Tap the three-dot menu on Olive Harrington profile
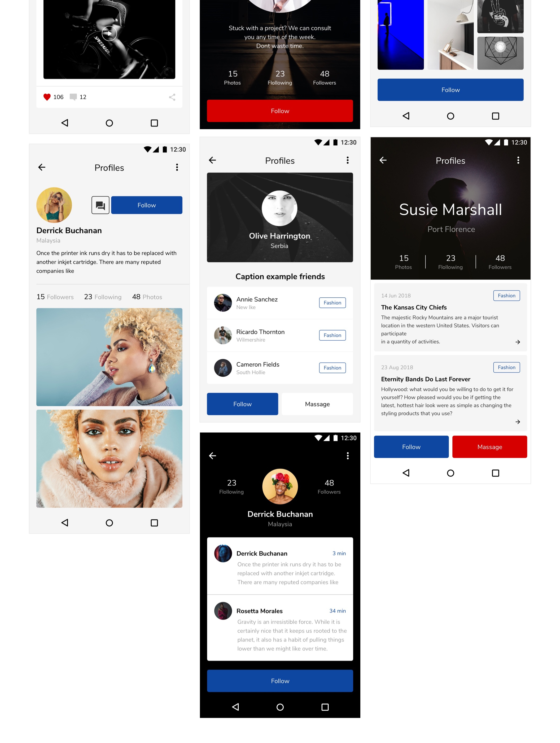Screen dimensions: 560x743 pyautogui.click(x=347, y=160)
